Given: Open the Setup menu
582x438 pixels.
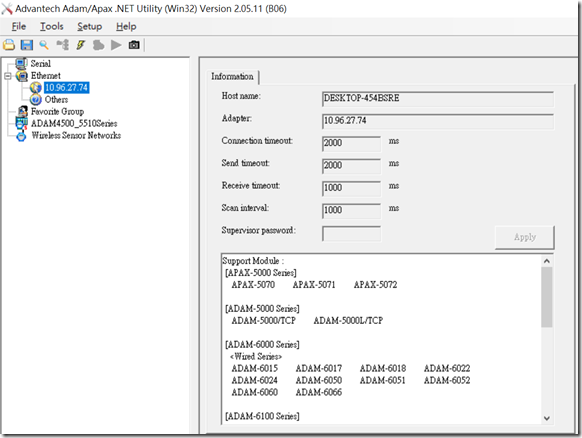Looking at the screenshot, I should coord(89,26).
